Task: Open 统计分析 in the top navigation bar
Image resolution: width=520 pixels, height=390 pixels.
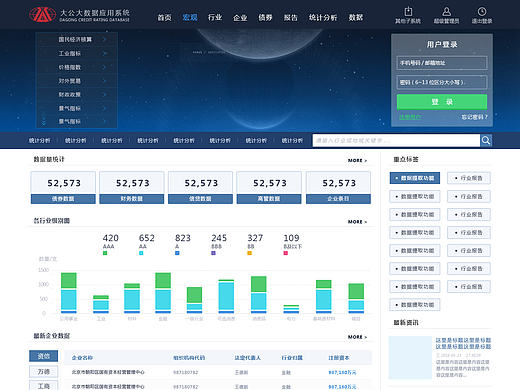Action: pyautogui.click(x=323, y=17)
